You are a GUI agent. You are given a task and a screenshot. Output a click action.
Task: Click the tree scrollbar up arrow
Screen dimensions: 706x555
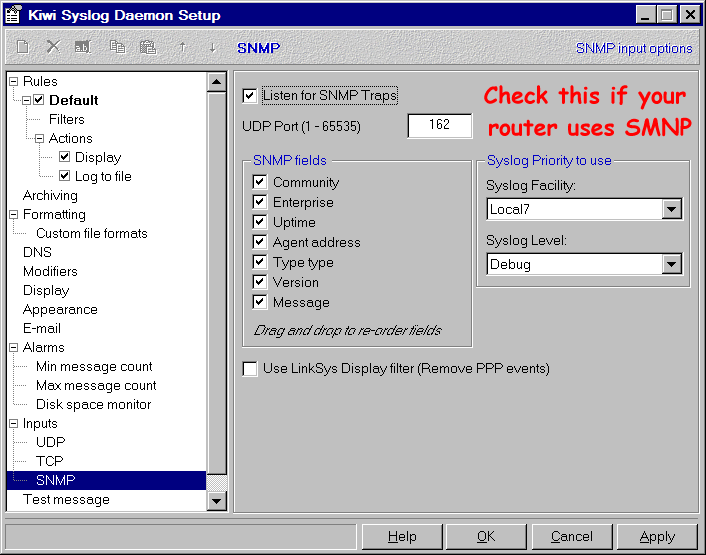(x=217, y=82)
